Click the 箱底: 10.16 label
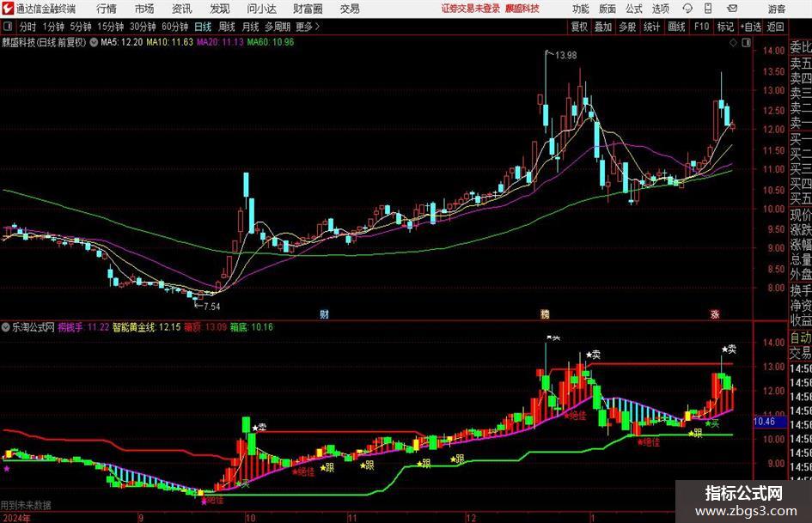This screenshot has height=523, width=812. [x=252, y=327]
